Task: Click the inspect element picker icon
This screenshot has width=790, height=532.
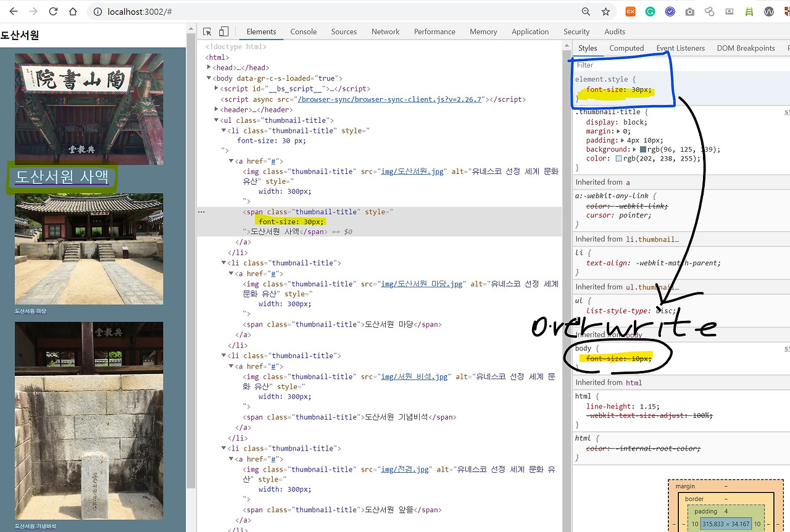Action: pos(207,31)
